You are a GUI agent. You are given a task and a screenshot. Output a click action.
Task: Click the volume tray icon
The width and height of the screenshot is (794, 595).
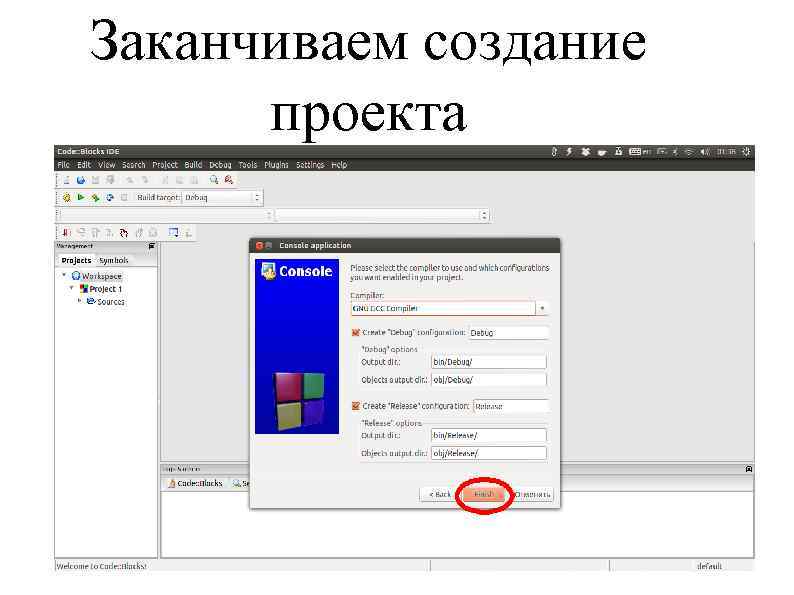[704, 151]
